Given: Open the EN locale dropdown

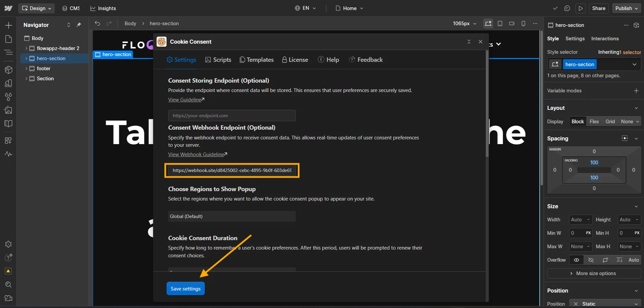Looking at the screenshot, I should coord(305,8).
